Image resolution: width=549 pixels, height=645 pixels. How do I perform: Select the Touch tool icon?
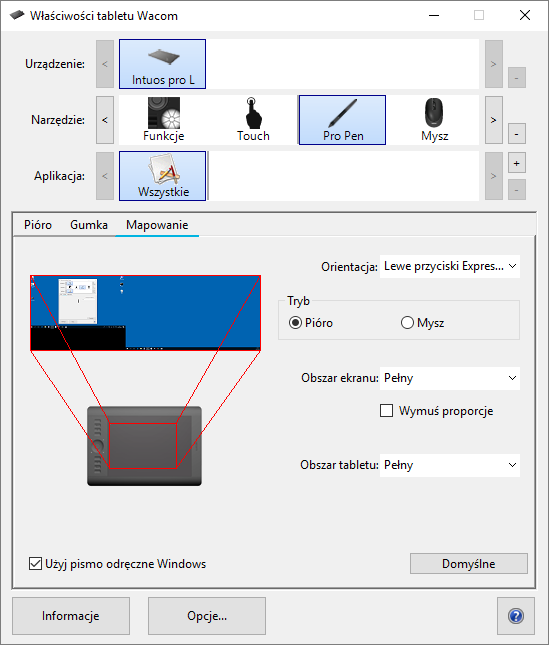tap(253, 120)
